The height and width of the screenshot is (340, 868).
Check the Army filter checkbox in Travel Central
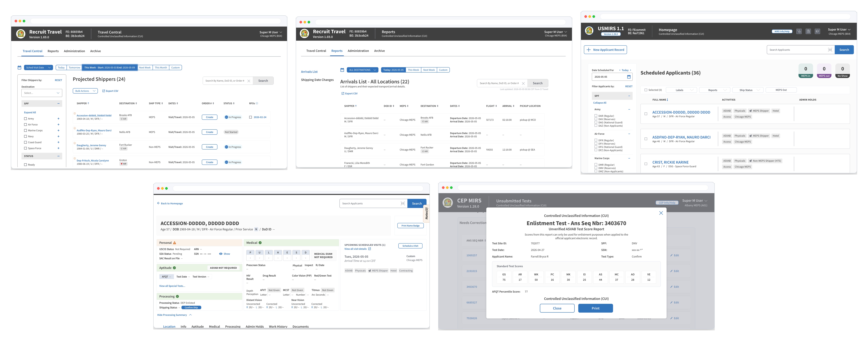(x=25, y=118)
